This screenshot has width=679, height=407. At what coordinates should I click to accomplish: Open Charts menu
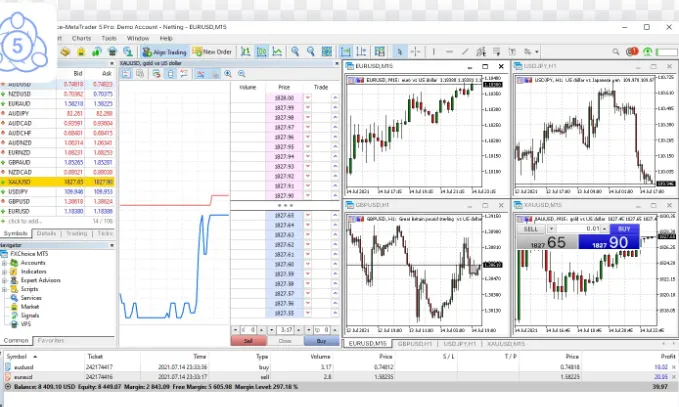tap(81, 38)
